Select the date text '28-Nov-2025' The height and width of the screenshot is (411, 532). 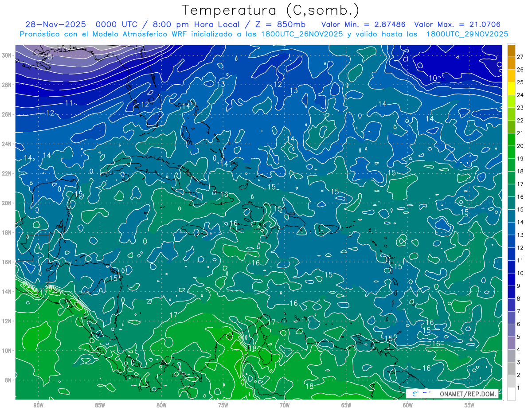[55, 24]
